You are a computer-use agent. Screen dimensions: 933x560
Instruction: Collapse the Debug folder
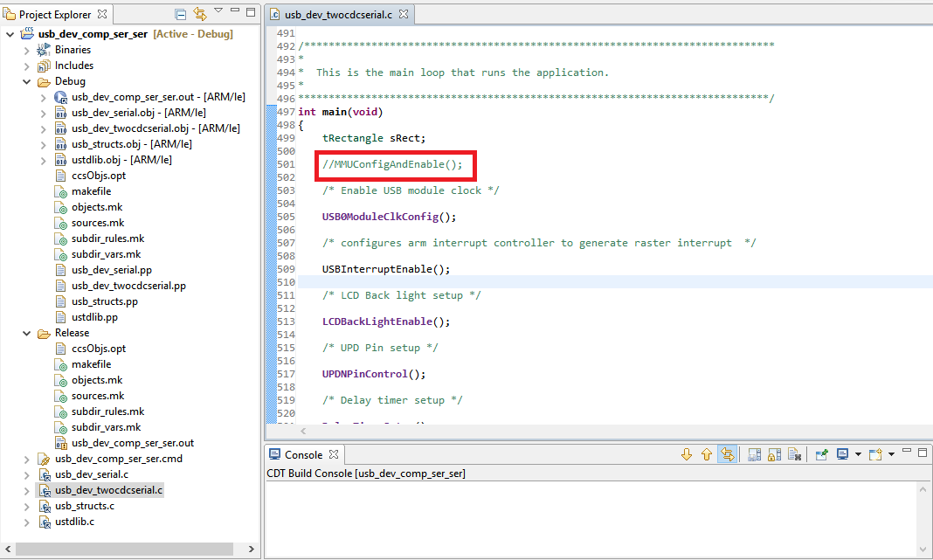coord(27,81)
